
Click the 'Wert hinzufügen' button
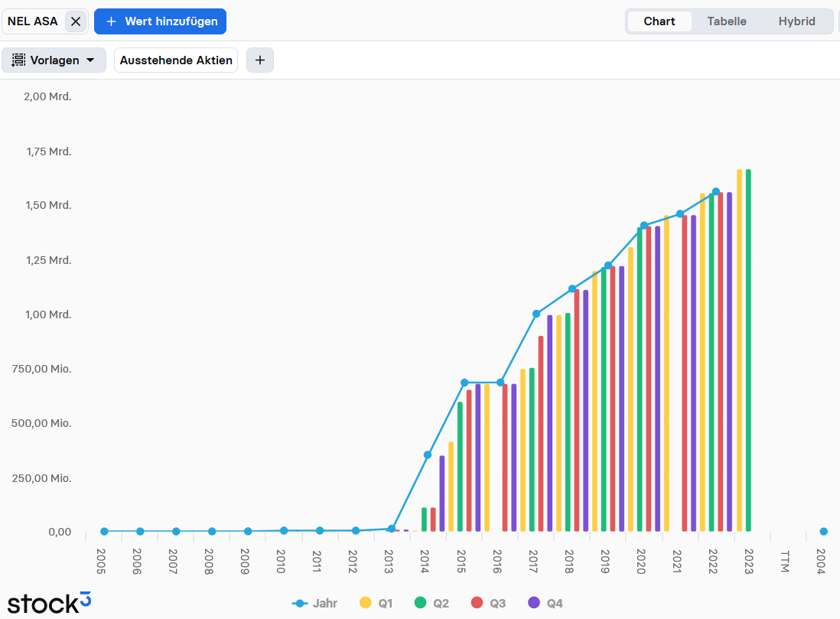[160, 21]
